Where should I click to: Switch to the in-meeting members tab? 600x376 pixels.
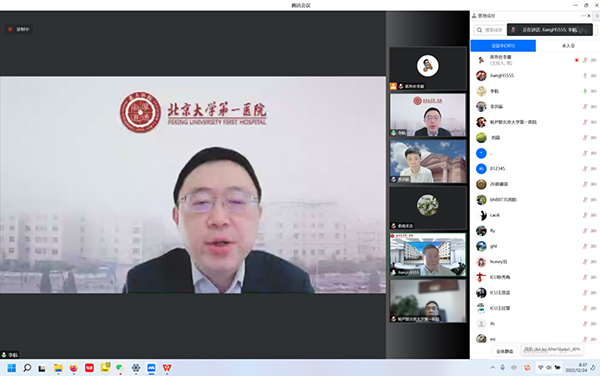pyautogui.click(x=503, y=46)
